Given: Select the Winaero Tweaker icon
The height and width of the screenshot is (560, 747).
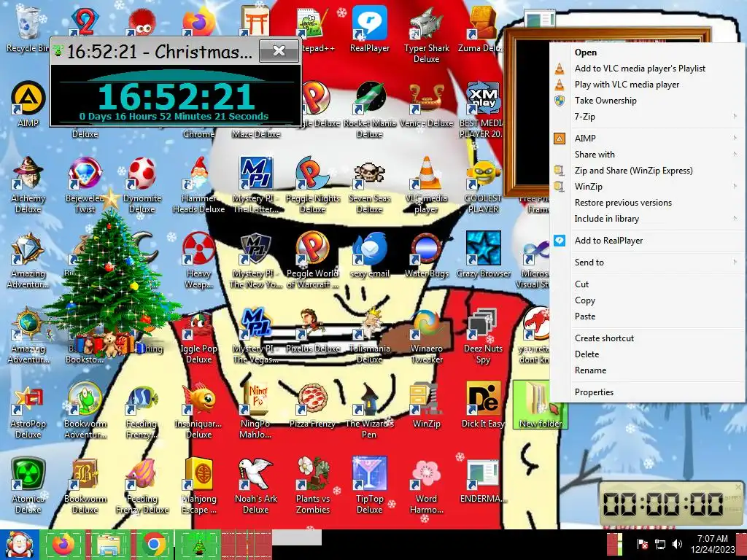Looking at the screenshot, I should [426, 335].
